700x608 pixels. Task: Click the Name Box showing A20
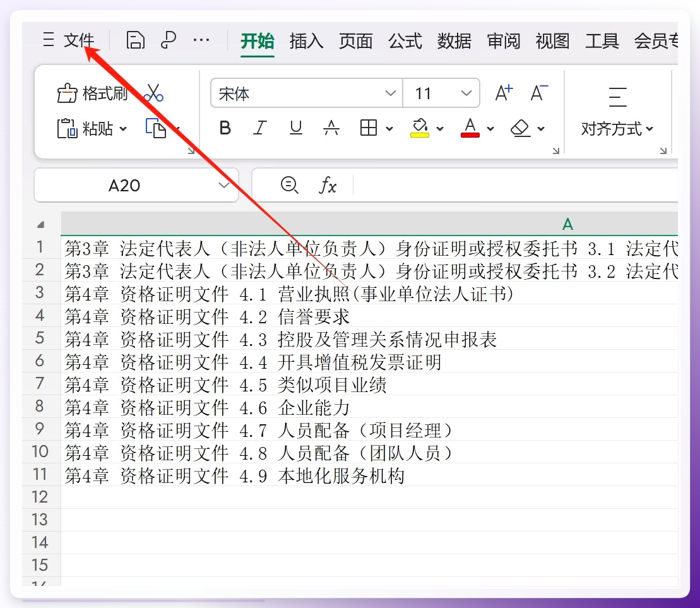(124, 185)
